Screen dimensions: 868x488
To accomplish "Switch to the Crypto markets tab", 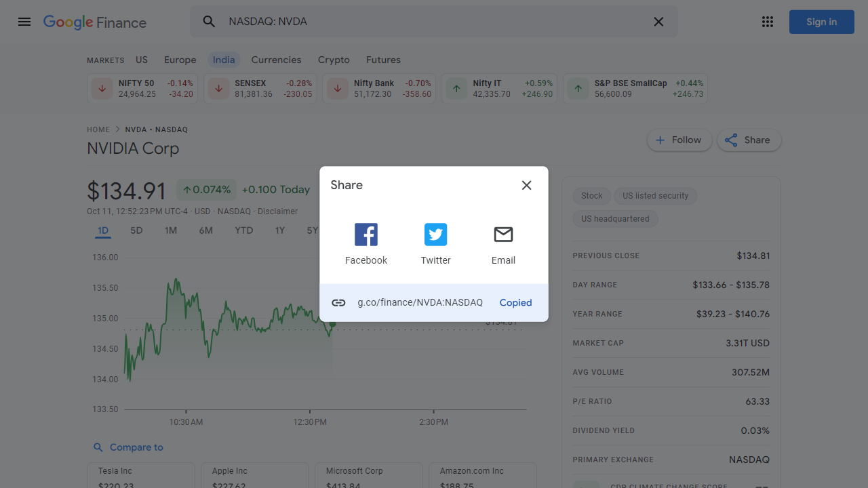I will click(334, 60).
